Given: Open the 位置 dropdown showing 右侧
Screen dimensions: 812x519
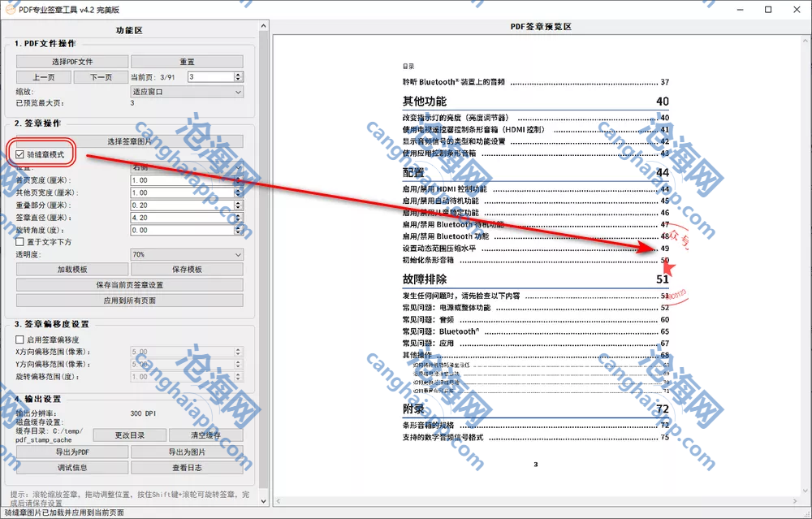Looking at the screenshot, I should tap(186, 167).
